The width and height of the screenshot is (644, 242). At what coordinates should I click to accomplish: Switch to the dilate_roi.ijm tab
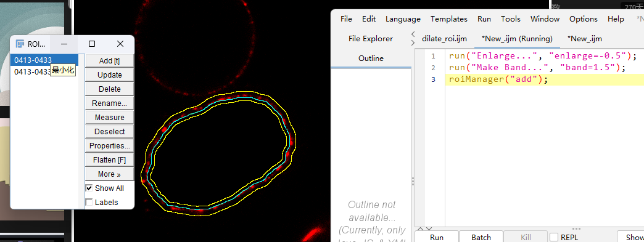pos(444,39)
